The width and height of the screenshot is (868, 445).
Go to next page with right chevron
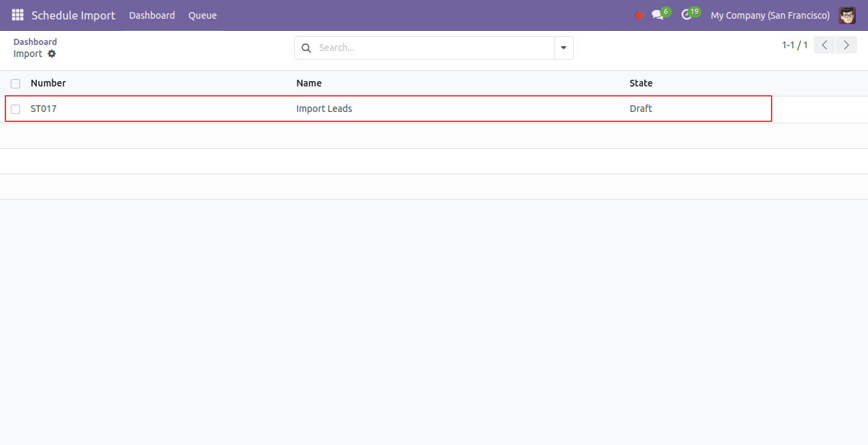pyautogui.click(x=847, y=45)
